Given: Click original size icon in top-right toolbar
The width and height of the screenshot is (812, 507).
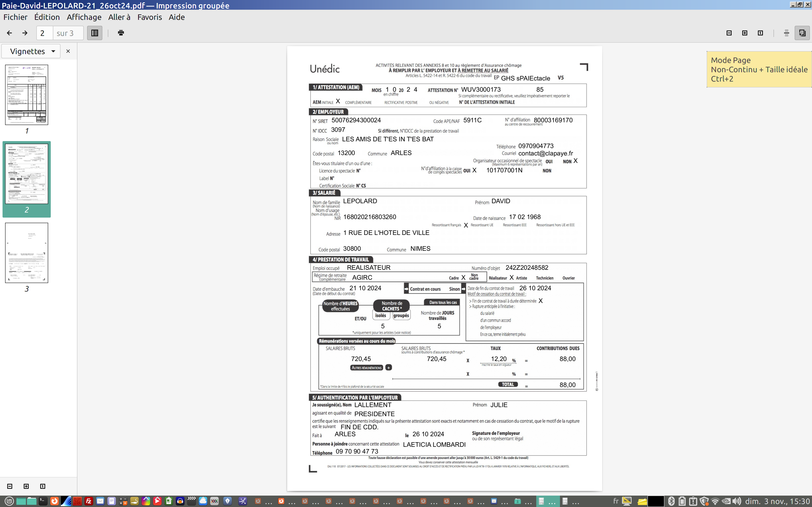Looking at the screenshot, I should click(x=760, y=33).
